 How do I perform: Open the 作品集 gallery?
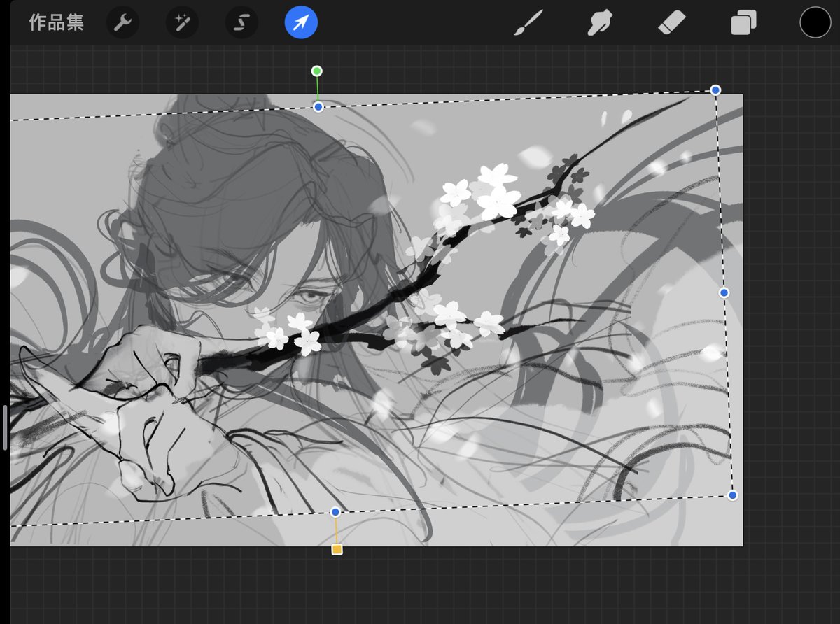pos(57,22)
